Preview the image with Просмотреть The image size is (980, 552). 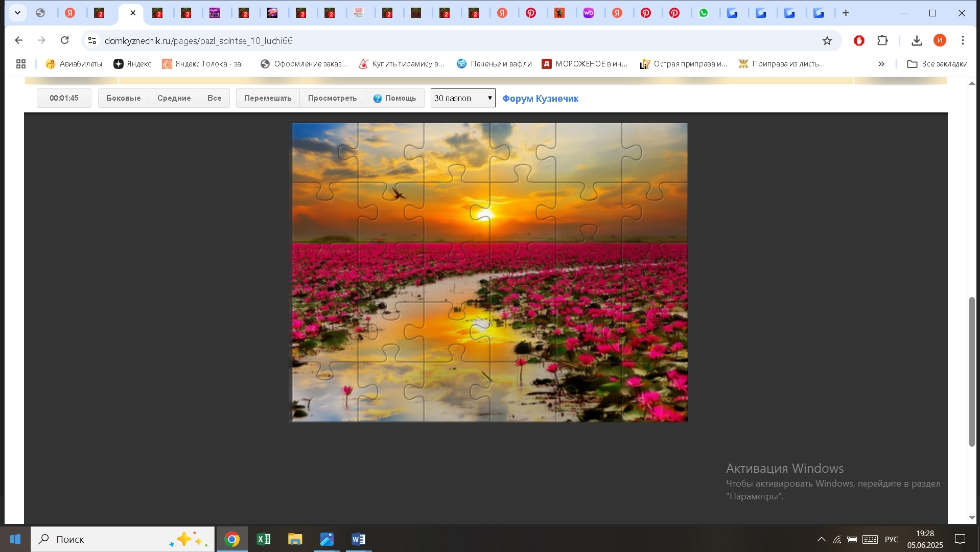(x=332, y=98)
